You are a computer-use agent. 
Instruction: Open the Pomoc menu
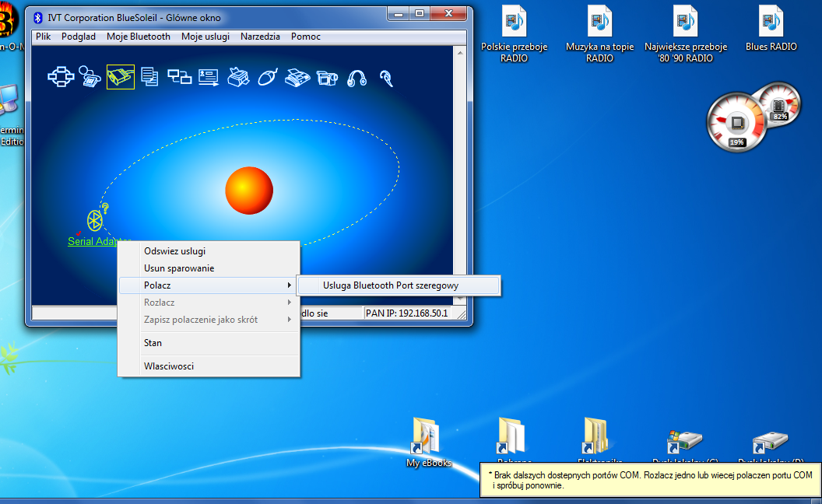coord(306,37)
